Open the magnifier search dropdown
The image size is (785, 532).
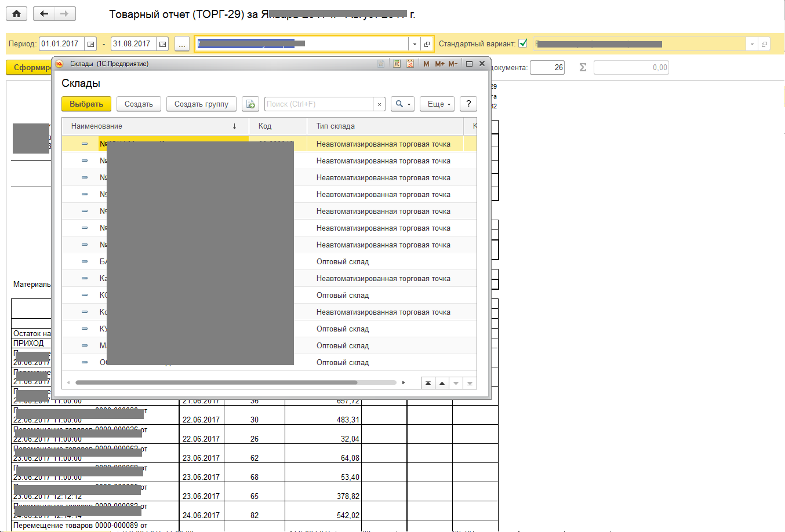[402, 104]
